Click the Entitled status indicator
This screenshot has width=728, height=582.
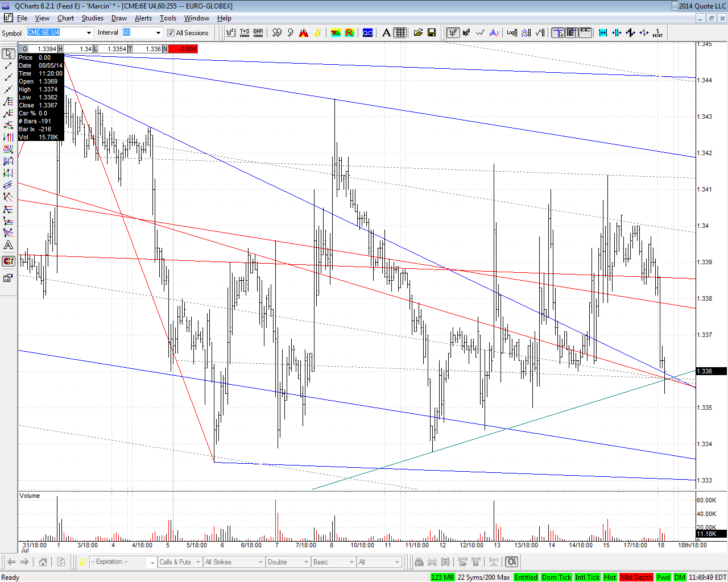(x=526, y=577)
